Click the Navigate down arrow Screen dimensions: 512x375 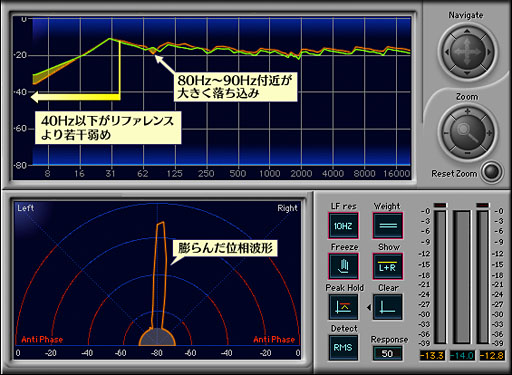467,73
